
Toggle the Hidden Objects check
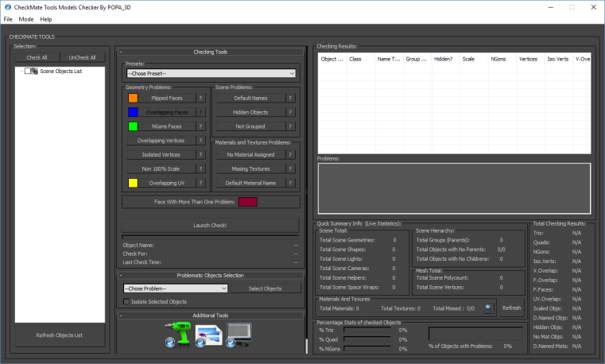[x=250, y=112]
